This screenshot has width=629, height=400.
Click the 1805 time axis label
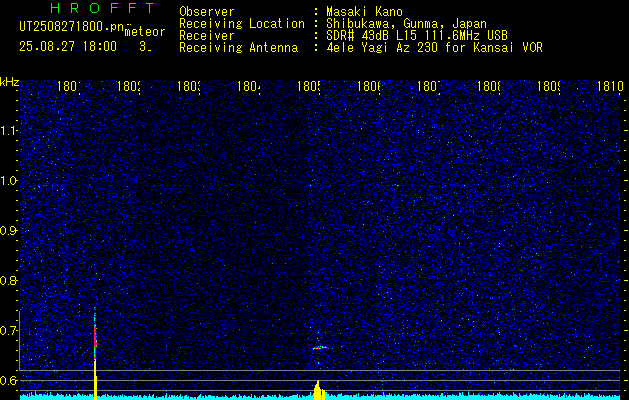click(x=309, y=86)
